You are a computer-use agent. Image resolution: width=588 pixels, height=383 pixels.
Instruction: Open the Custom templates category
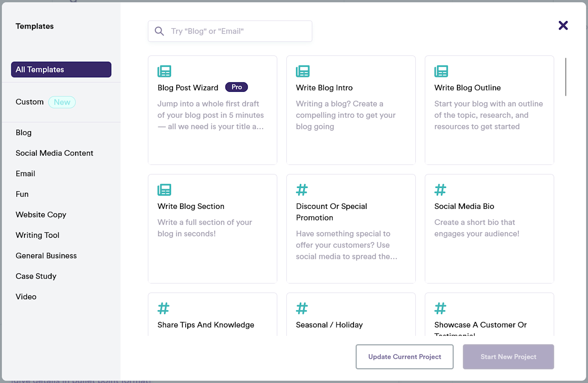[x=29, y=102]
